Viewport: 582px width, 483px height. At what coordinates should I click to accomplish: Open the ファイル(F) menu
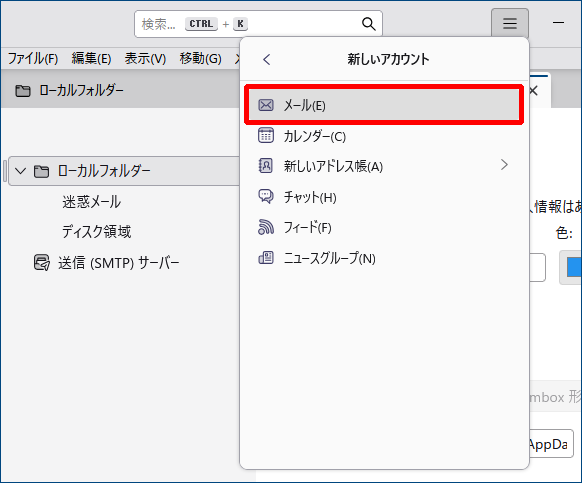click(x=33, y=58)
